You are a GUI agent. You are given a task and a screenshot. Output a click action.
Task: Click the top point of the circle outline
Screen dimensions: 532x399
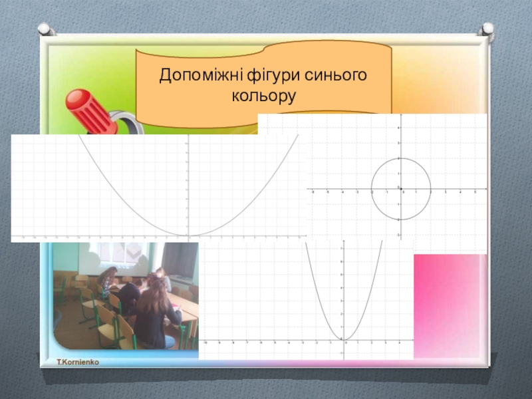[400, 159]
